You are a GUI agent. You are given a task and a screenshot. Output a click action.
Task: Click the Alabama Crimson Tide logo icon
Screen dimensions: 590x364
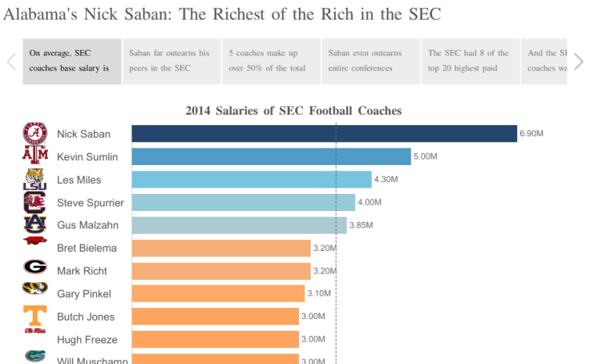[34, 133]
